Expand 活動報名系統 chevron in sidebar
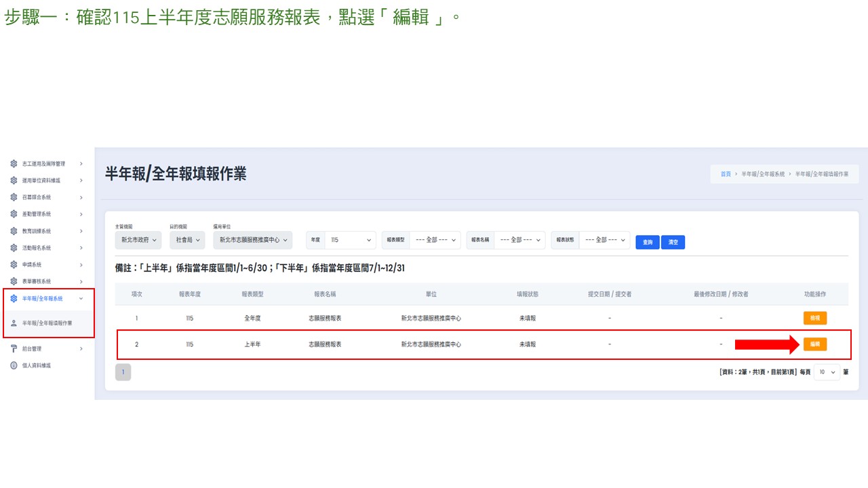 [x=81, y=248]
